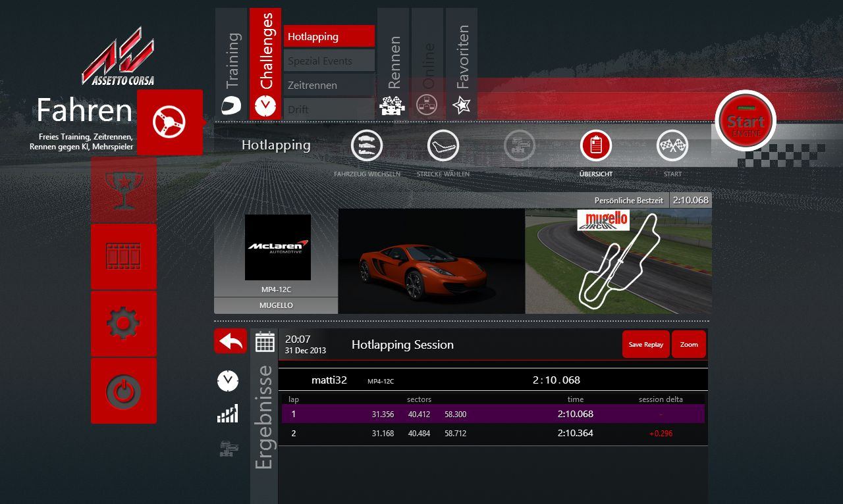The height and width of the screenshot is (504, 843).
Task: Select lap 1 row with 2:10.068
Action: [493, 414]
